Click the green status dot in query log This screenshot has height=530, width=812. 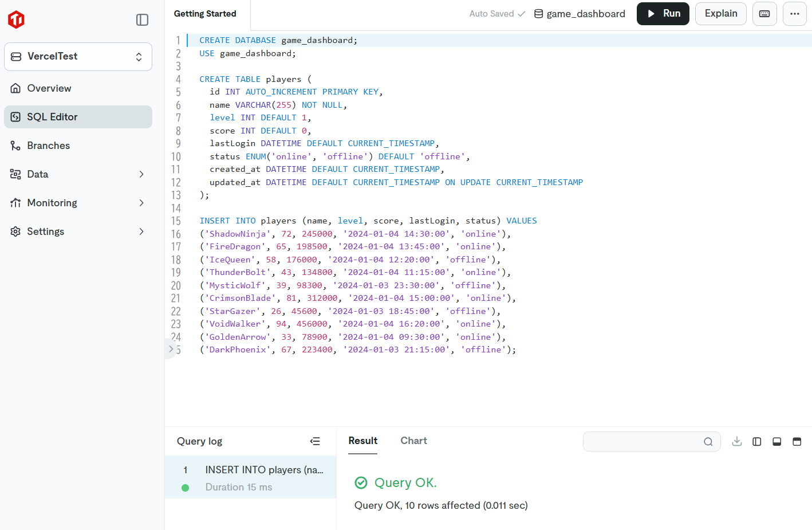[x=185, y=488]
